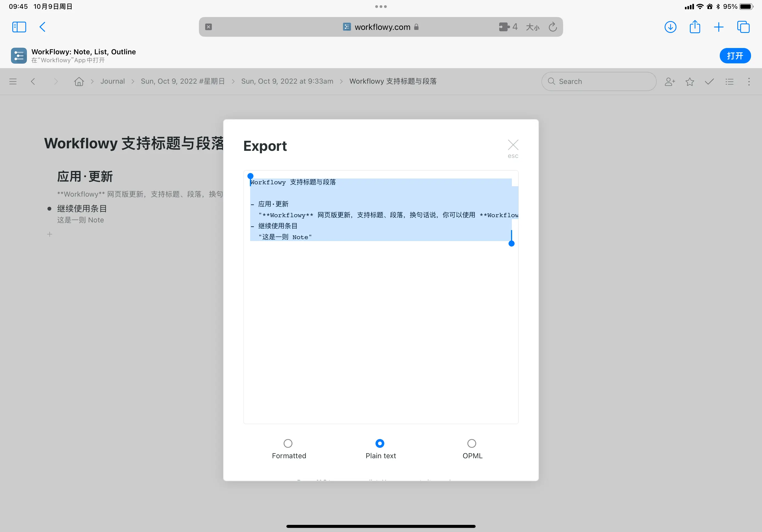Tap the battery status icon
762x532 pixels.
[746, 6]
